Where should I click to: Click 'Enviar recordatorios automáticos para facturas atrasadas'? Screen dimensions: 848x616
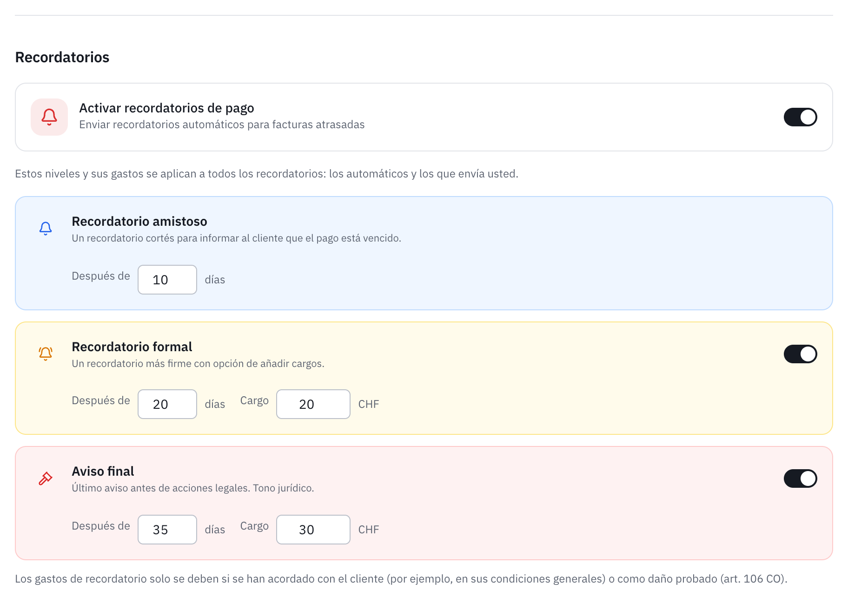coord(222,125)
